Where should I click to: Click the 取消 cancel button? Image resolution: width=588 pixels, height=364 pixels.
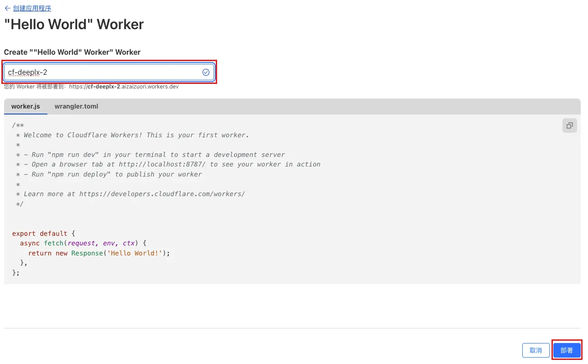(536, 350)
